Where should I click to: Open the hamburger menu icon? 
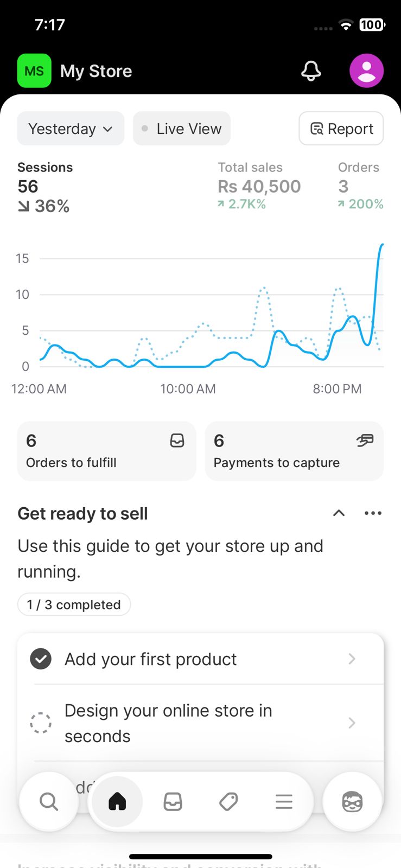(x=284, y=801)
